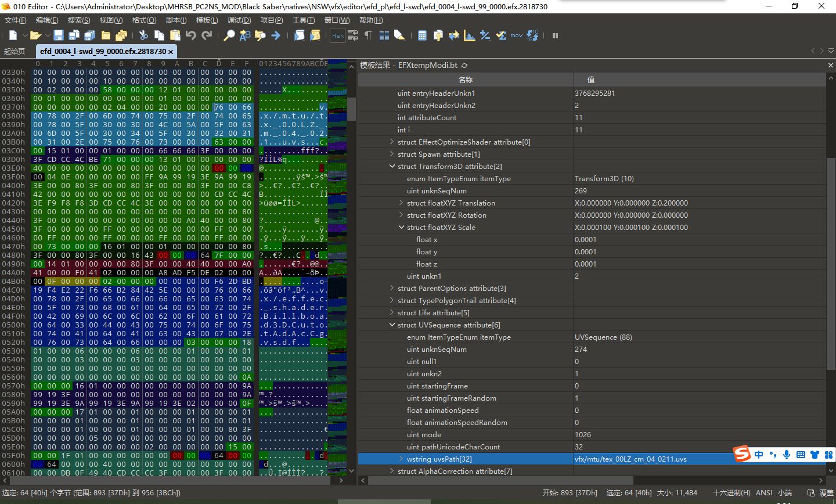Image resolution: width=836 pixels, height=504 pixels.
Task: Toggle the Hex edit mode button
Action: tap(338, 35)
